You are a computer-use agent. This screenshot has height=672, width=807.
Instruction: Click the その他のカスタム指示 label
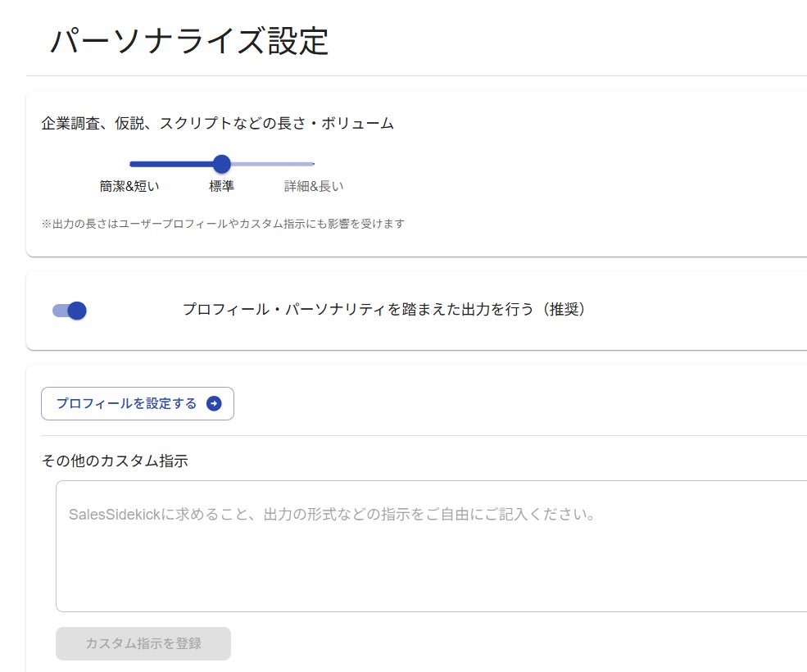tap(115, 461)
